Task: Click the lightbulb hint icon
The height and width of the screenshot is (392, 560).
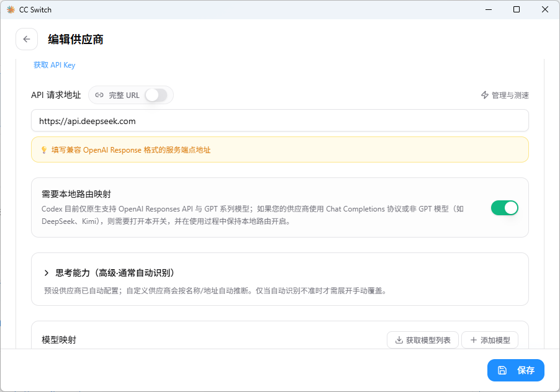Action: pyautogui.click(x=44, y=150)
